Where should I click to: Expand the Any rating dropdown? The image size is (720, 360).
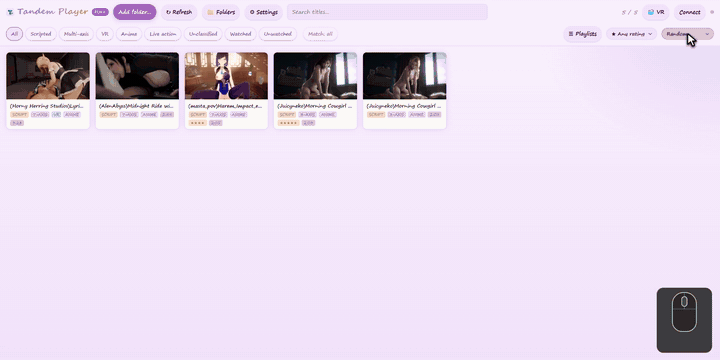click(631, 34)
